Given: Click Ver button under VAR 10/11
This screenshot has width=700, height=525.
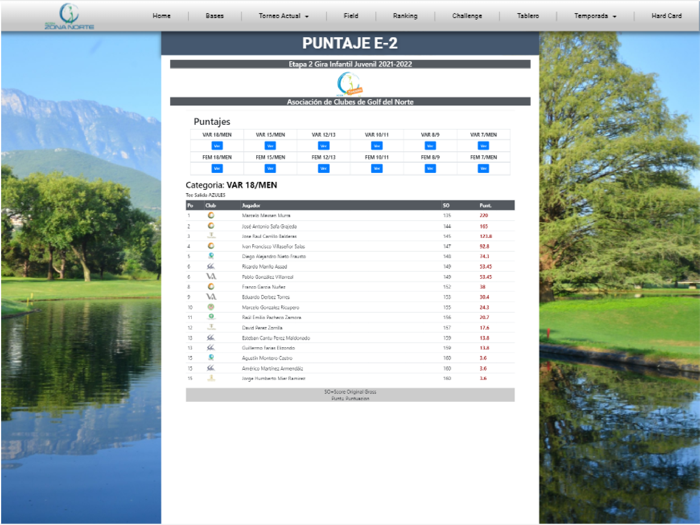Looking at the screenshot, I should [x=377, y=146].
